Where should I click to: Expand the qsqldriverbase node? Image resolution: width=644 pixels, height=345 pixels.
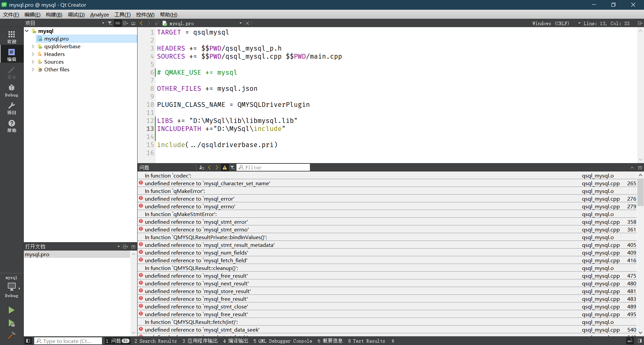(33, 46)
